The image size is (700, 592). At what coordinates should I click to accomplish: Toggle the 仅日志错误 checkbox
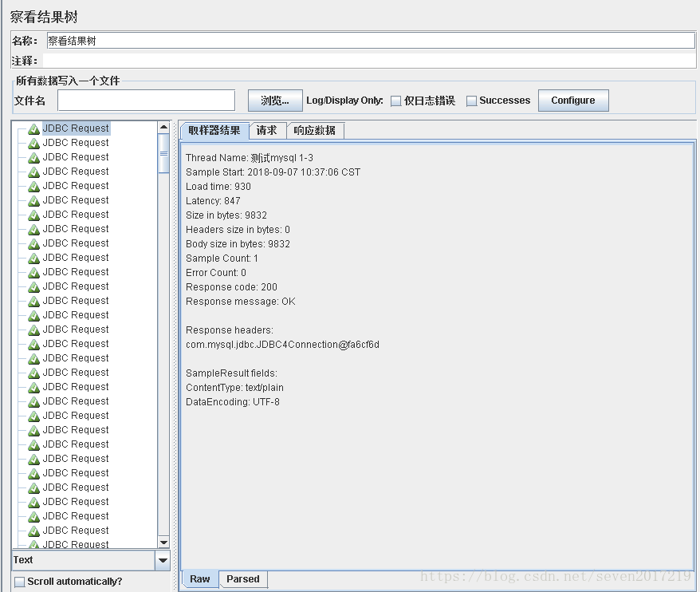point(395,101)
